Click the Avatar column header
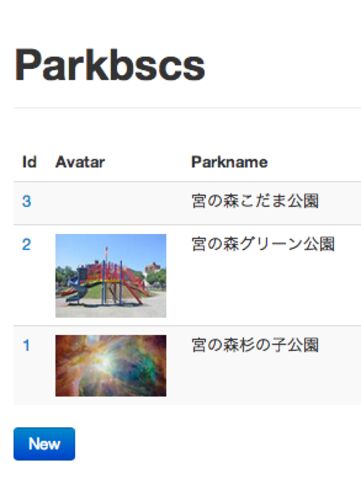Image resolution: width=361 pixels, height=500 pixels. click(x=80, y=162)
